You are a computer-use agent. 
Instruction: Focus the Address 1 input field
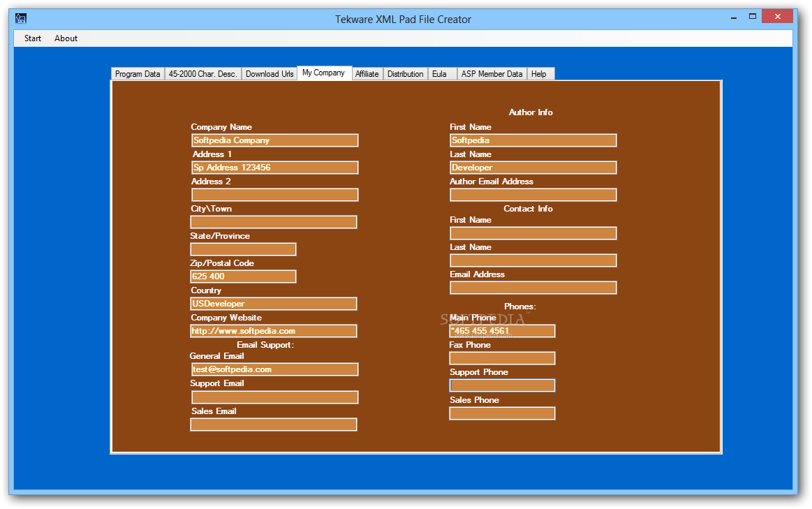[274, 168]
